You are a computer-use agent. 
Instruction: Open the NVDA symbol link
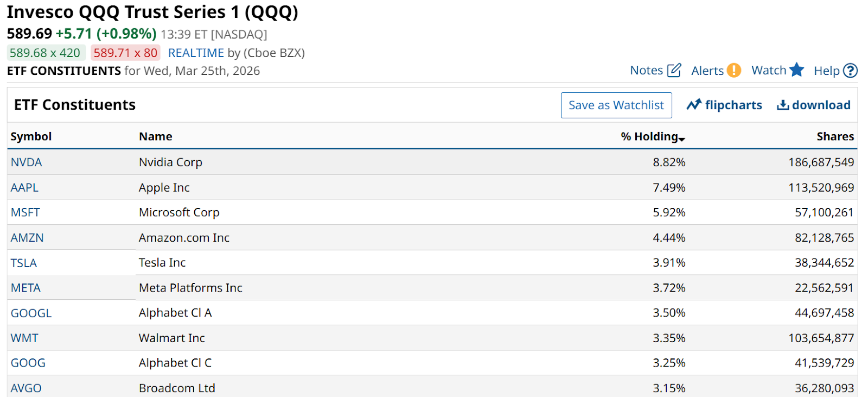click(x=26, y=162)
